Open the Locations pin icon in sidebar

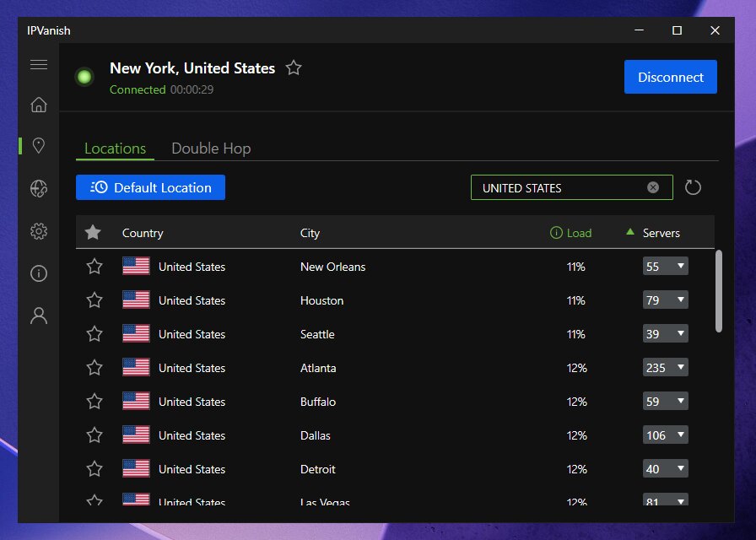coord(38,146)
